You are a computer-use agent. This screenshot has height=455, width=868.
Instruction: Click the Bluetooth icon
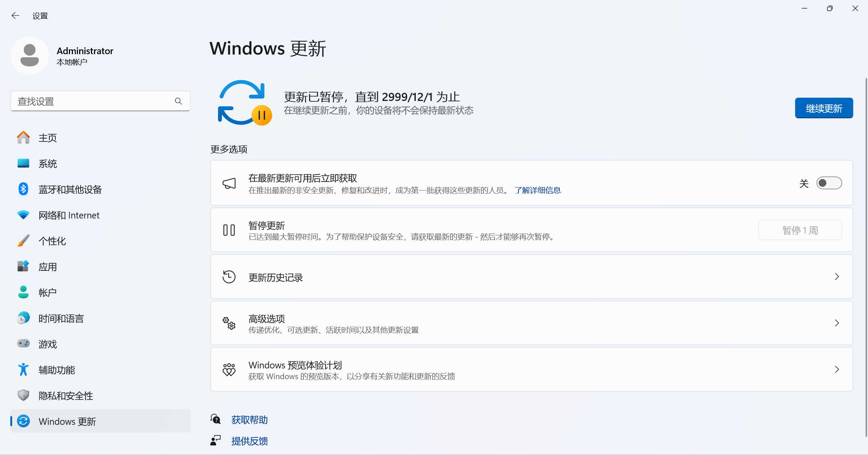23,189
